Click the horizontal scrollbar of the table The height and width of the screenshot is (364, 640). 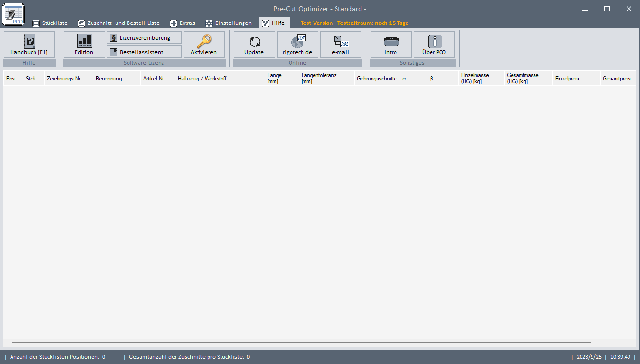pos(301,343)
